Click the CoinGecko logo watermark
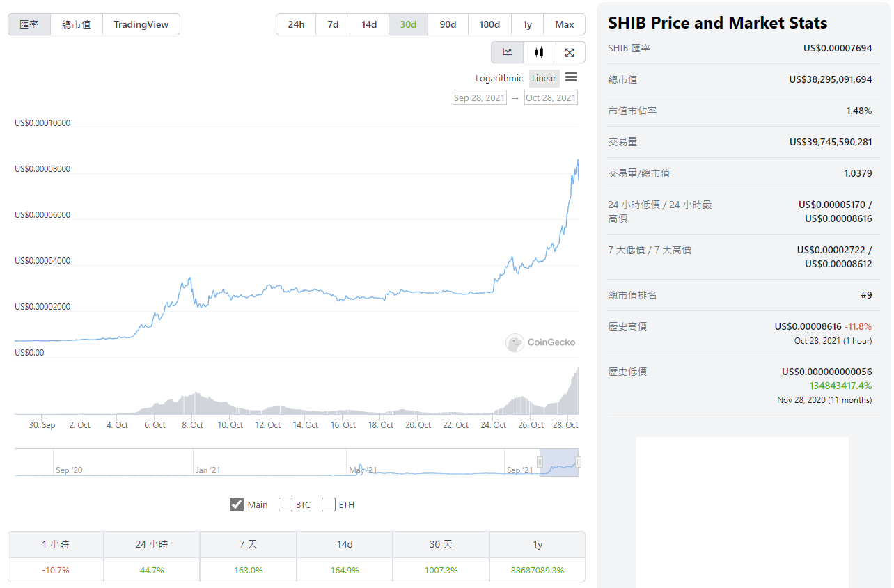894x588 pixels. [540, 342]
